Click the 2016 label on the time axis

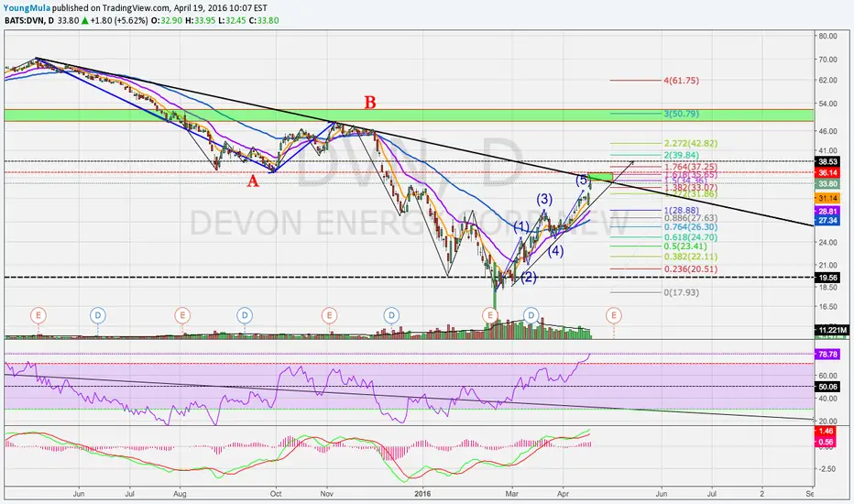tap(422, 494)
